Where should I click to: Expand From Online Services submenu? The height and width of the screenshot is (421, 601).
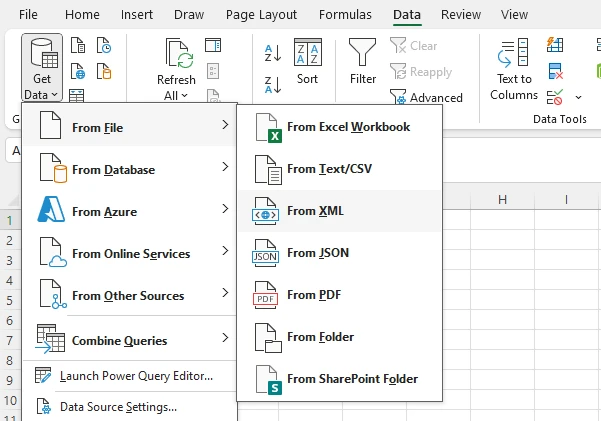point(130,252)
